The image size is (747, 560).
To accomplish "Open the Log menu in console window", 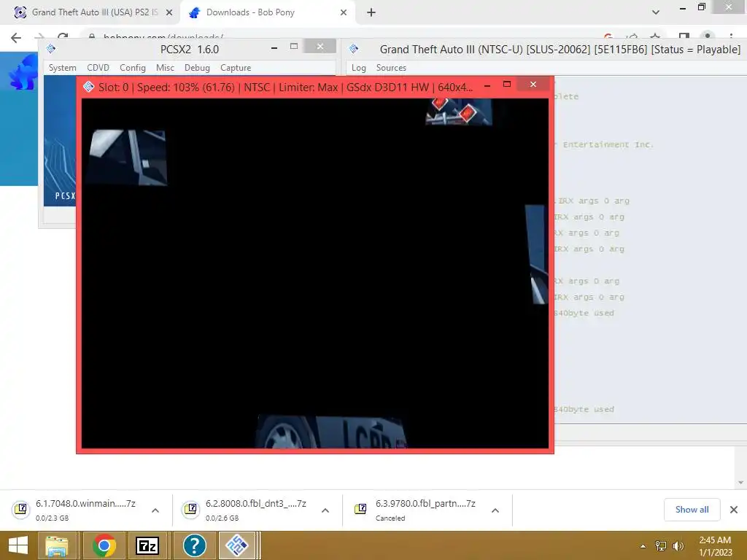I will (x=359, y=68).
